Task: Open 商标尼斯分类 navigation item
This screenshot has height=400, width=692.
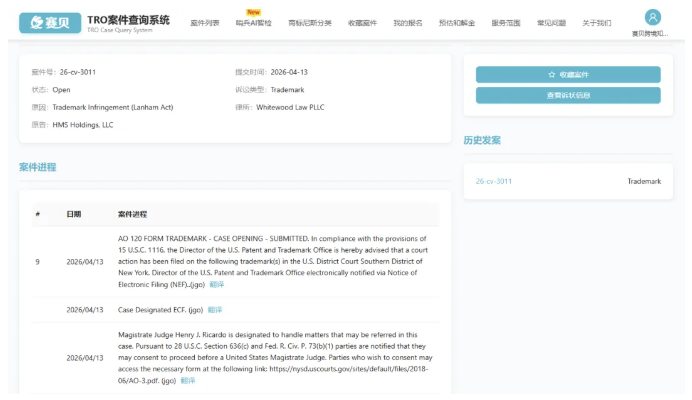Action: click(308, 22)
